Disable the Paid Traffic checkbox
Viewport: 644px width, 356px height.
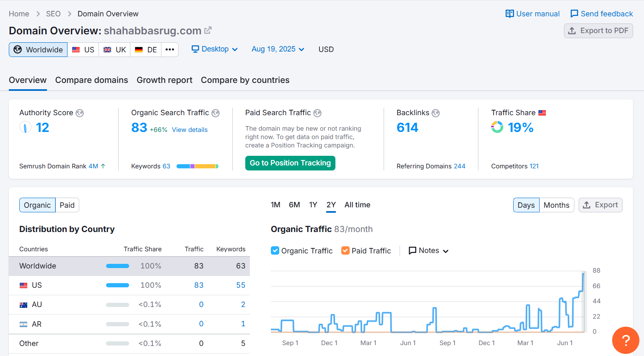tap(346, 250)
